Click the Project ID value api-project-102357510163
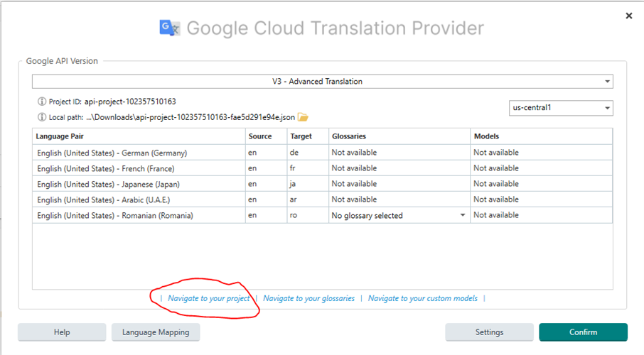 click(x=130, y=102)
